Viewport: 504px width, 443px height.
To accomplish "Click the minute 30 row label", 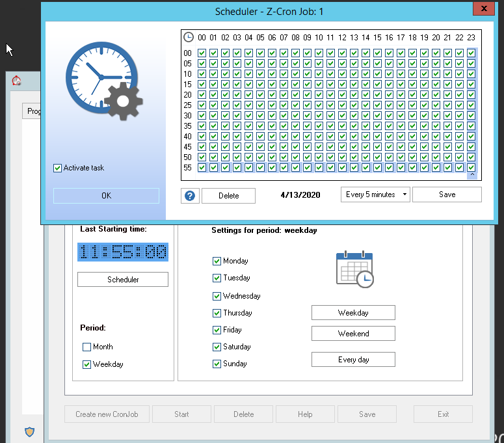I will (x=187, y=115).
